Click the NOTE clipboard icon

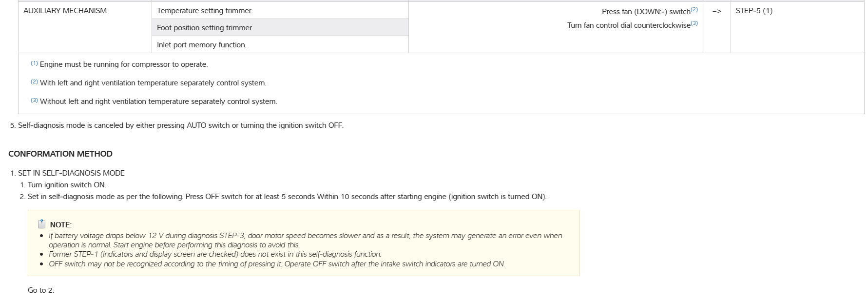(41, 224)
